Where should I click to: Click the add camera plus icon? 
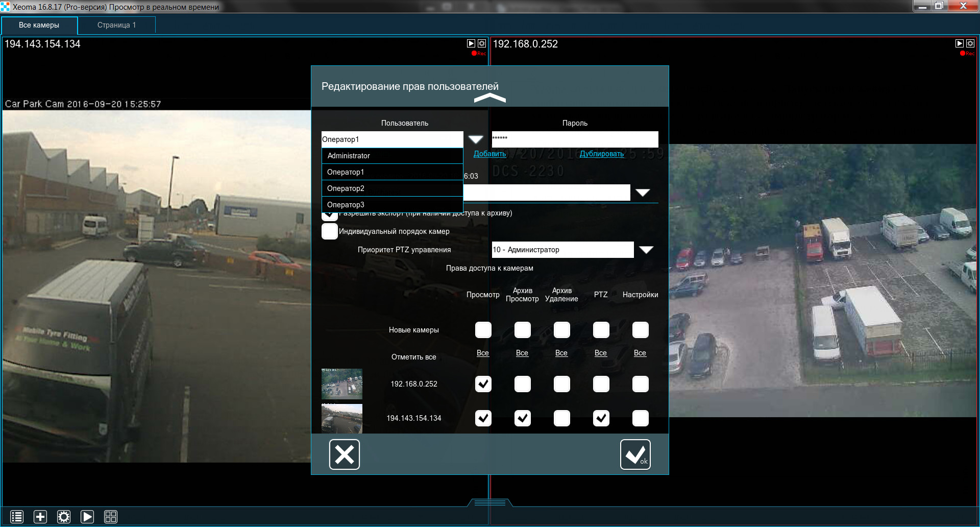[x=40, y=517]
